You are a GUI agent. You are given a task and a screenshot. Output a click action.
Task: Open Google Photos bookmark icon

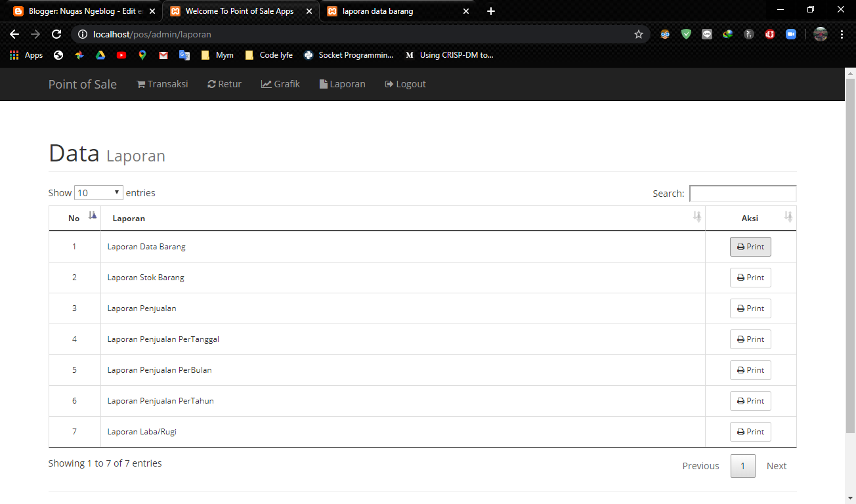tap(79, 55)
